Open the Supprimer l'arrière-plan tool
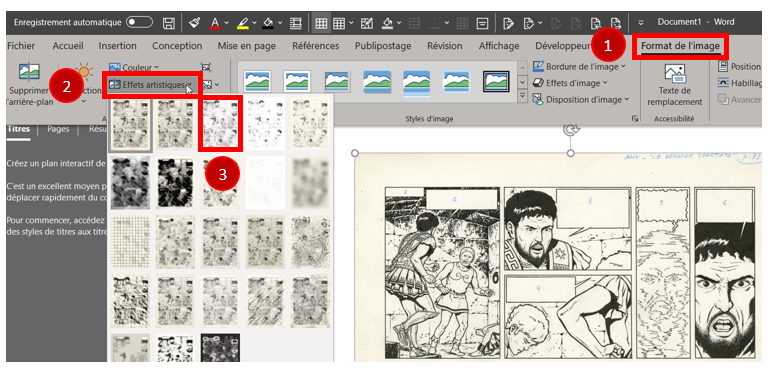This screenshot has height=370, width=768. tap(29, 83)
